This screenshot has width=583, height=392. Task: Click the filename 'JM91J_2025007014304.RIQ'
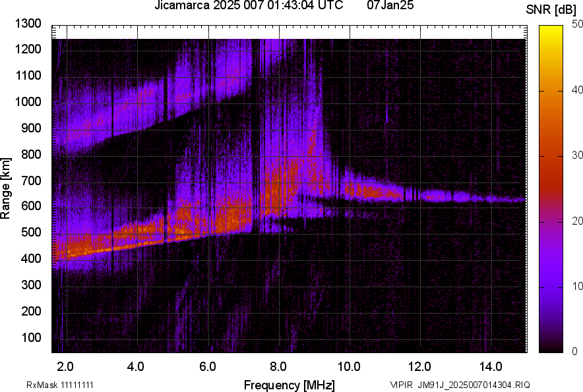click(x=474, y=385)
